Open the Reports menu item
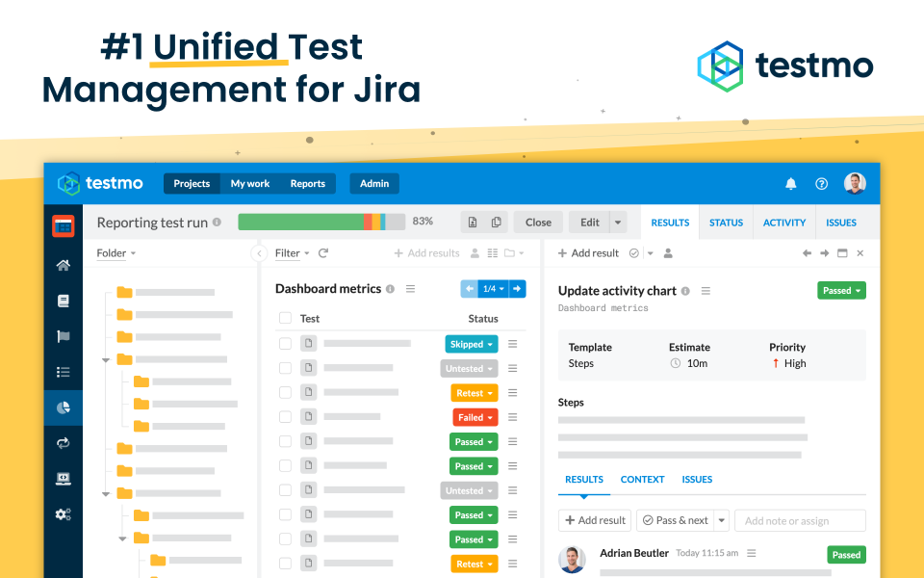This screenshot has width=924, height=578. tap(307, 184)
